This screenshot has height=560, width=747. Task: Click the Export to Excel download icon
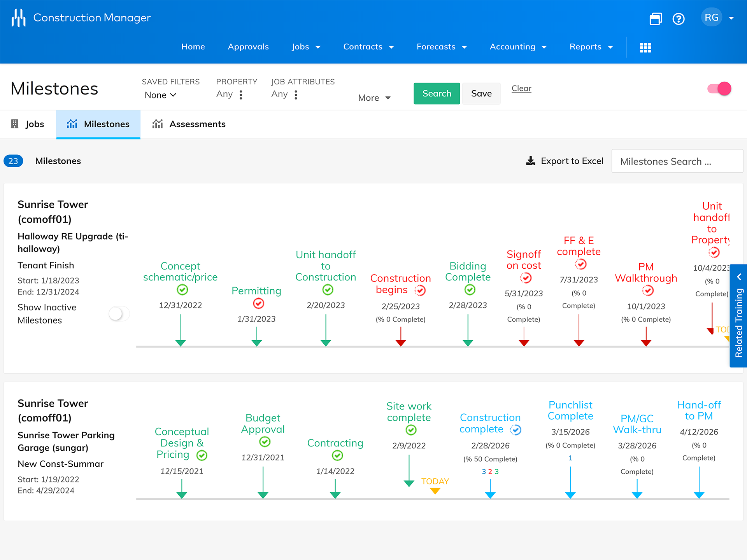point(531,161)
